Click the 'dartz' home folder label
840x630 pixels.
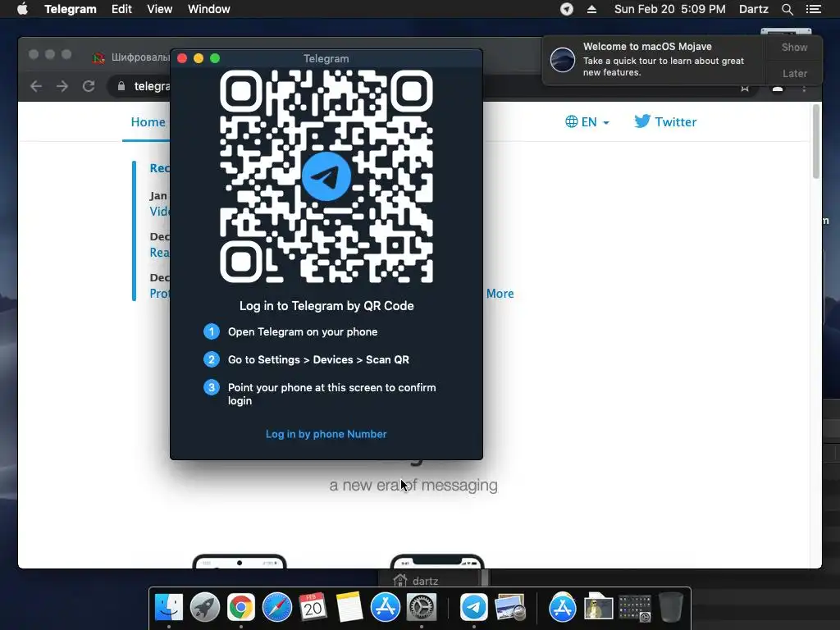(426, 581)
